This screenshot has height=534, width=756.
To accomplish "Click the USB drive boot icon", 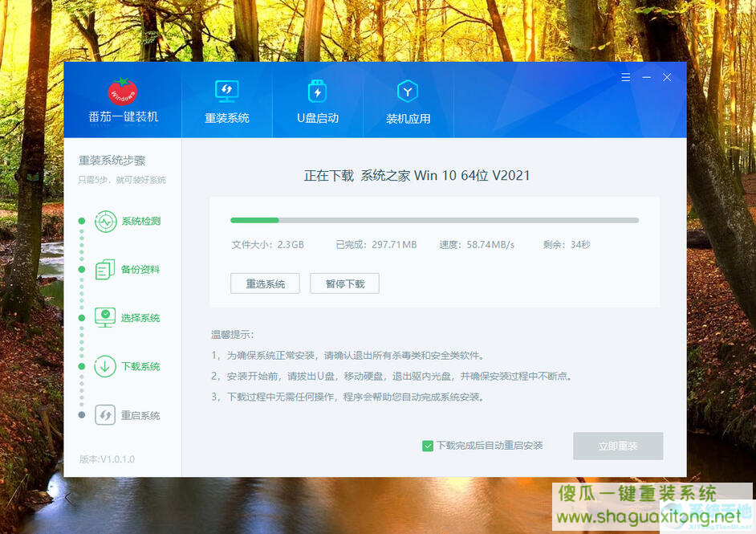I will (x=317, y=92).
